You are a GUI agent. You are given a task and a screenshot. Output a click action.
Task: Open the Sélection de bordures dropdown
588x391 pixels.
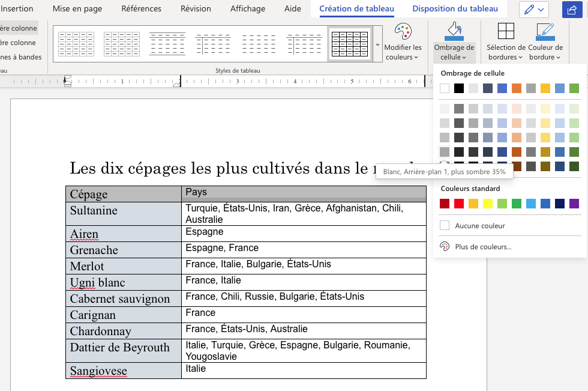[x=505, y=52]
